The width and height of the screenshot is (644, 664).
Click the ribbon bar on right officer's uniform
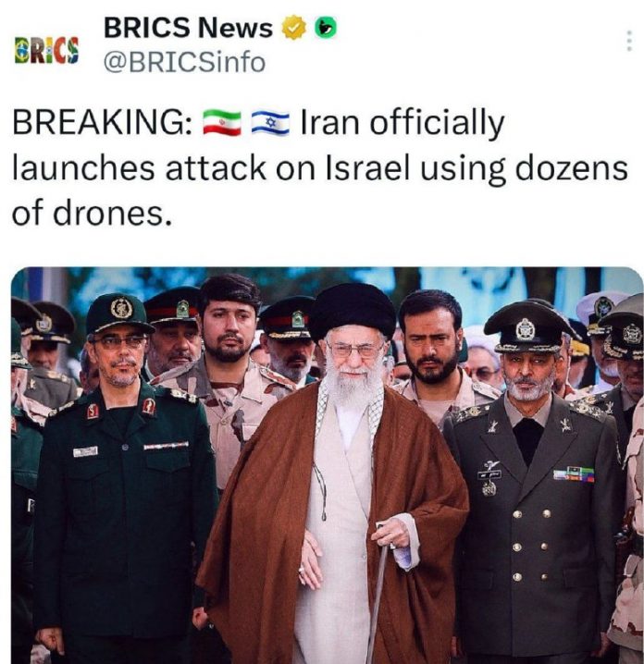(575, 474)
